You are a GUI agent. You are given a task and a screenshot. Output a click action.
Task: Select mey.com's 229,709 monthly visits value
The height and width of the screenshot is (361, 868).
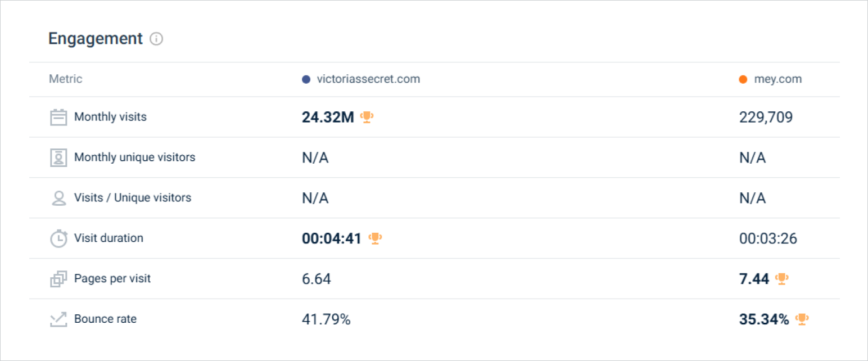coord(766,117)
